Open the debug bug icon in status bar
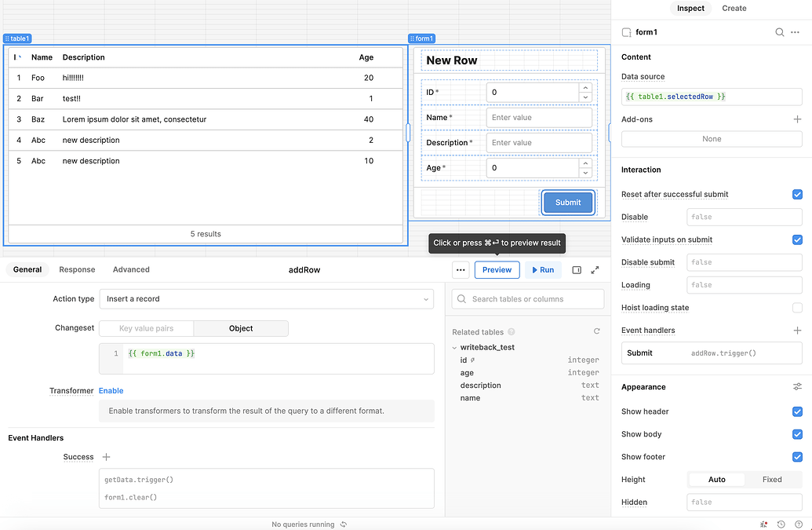Screen dimensions: 812x530 pyautogui.click(x=764, y=524)
